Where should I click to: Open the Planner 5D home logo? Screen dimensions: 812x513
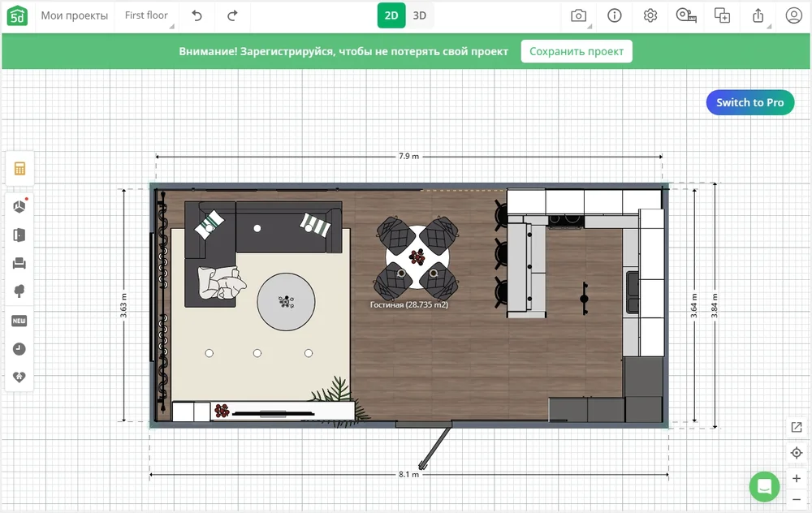coord(17,16)
